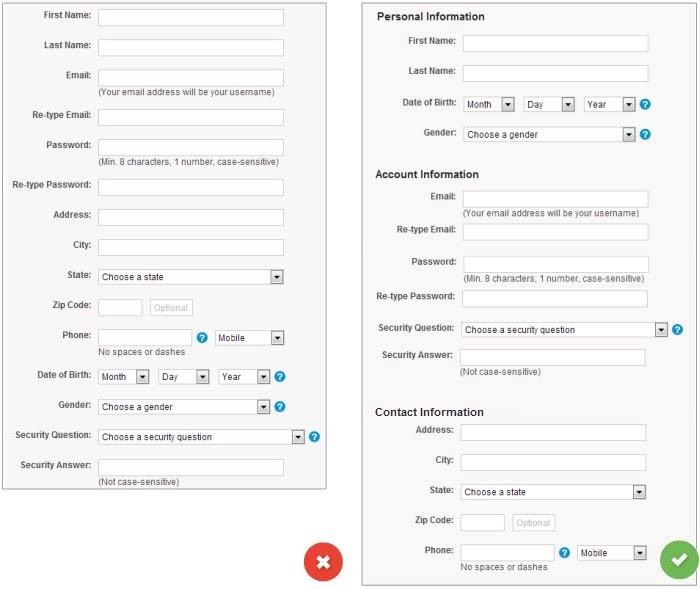Click the Re-type Password field in left form
The height and width of the screenshot is (589, 700).
click(x=191, y=187)
